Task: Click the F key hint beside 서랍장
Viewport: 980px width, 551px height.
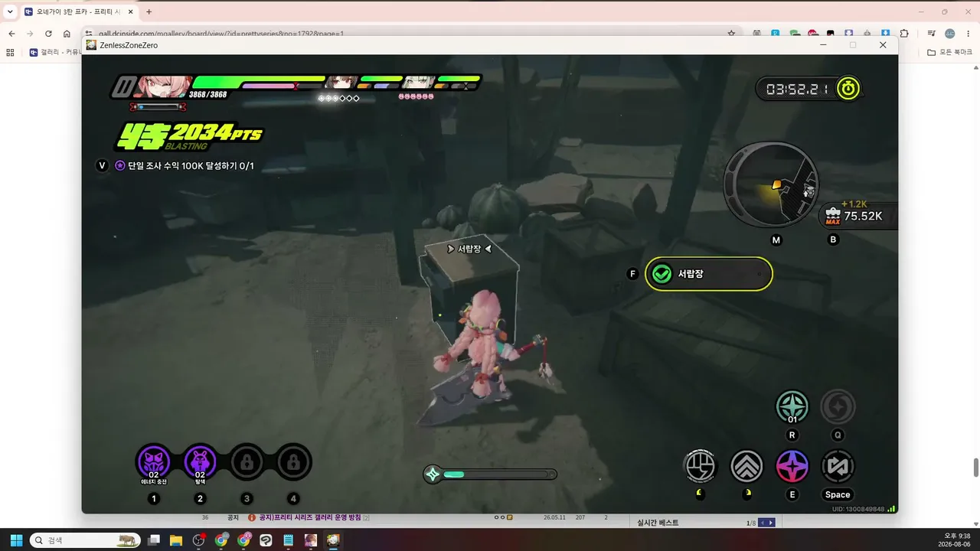Action: (x=632, y=274)
